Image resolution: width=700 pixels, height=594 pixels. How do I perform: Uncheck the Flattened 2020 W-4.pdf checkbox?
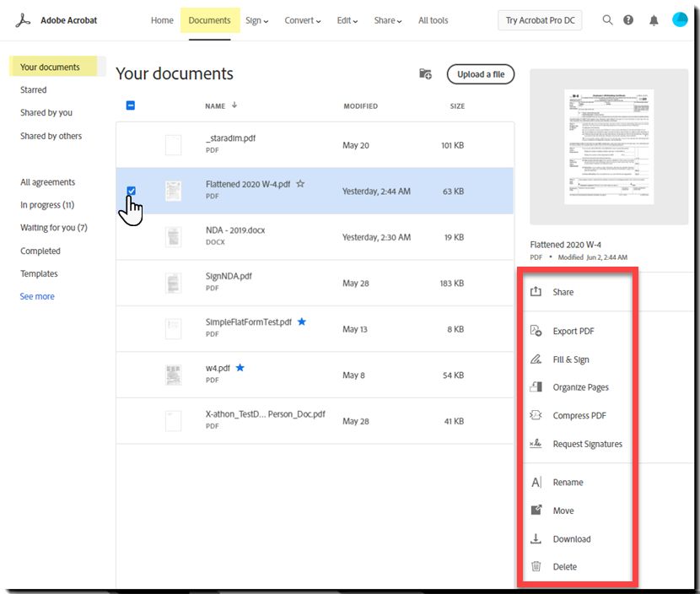click(131, 191)
